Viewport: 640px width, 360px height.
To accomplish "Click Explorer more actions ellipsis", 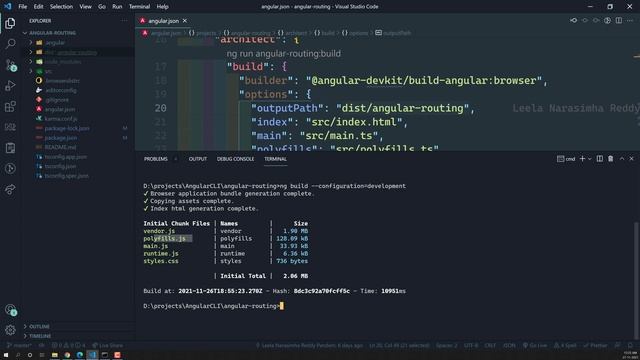I will pos(124,20).
